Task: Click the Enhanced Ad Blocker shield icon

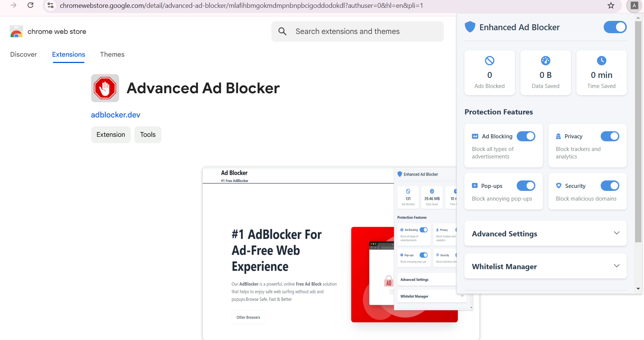Action: click(470, 27)
